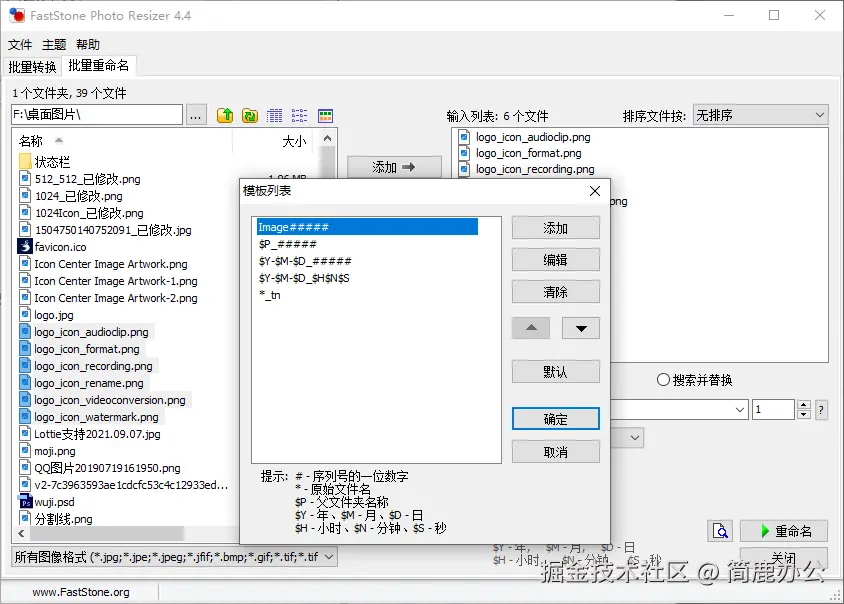
Task: Select 512_512_已修改.png in file list
Action: pyautogui.click(x=87, y=179)
